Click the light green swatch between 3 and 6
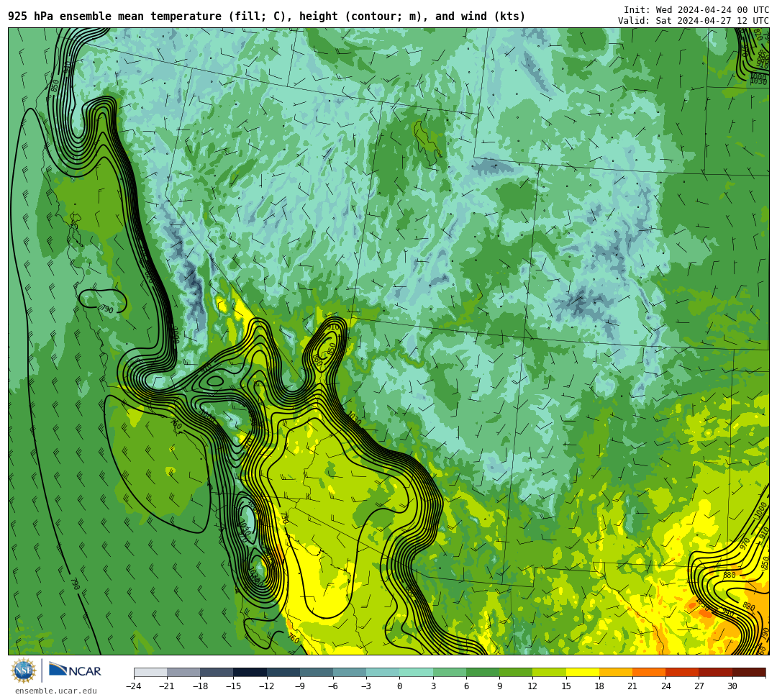 click(x=450, y=672)
